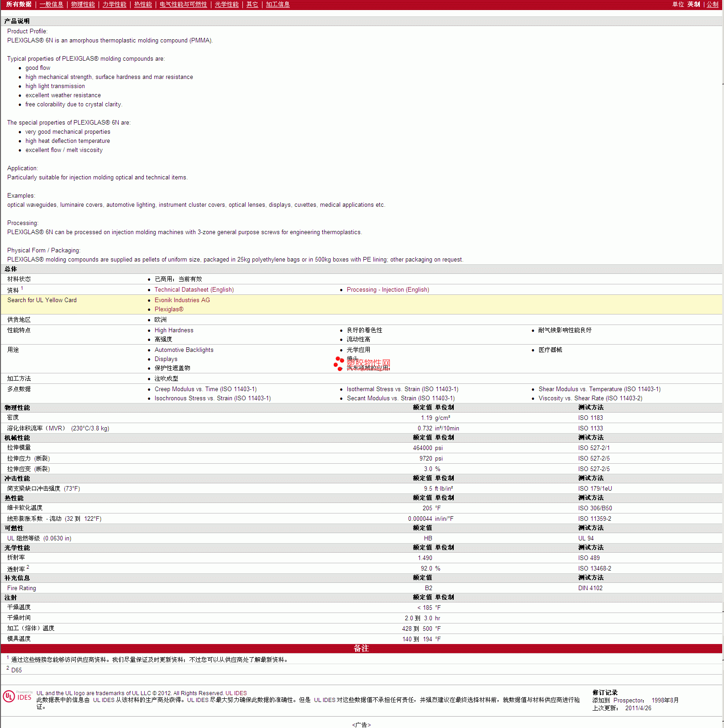Click the Plexiglas® Yellow Card link
Screen dimensions: 724x728
(x=169, y=309)
